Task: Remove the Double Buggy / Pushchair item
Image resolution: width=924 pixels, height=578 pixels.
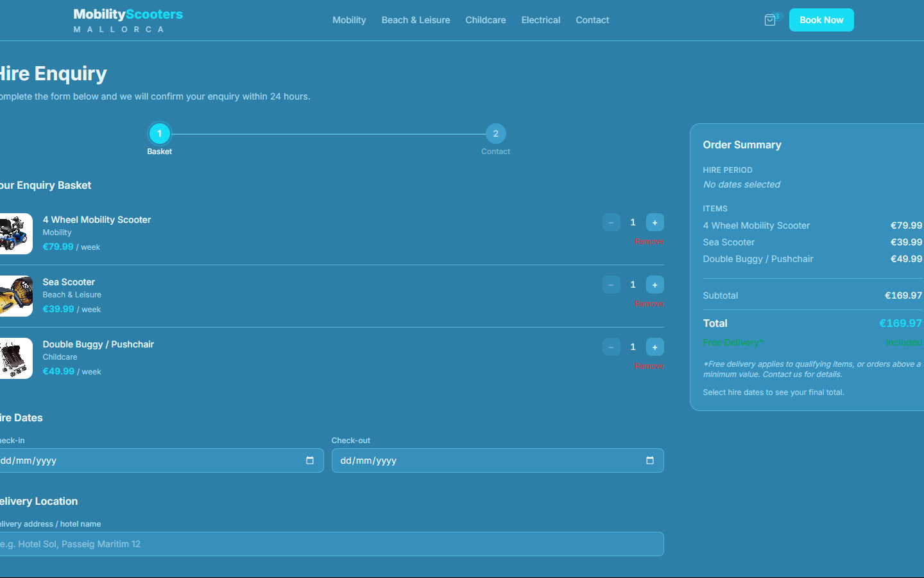Action: (649, 366)
